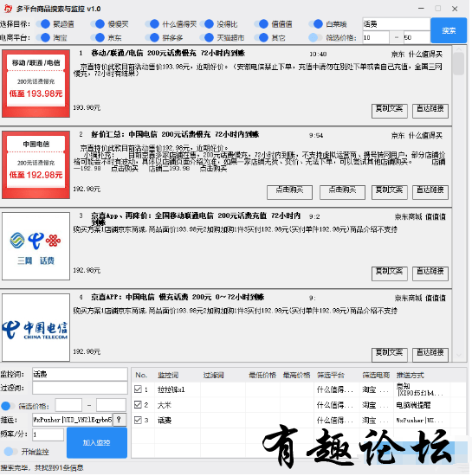The image size is (472, 476).
Task: Open the China Telecom logo thumbnail
Action: (36, 327)
